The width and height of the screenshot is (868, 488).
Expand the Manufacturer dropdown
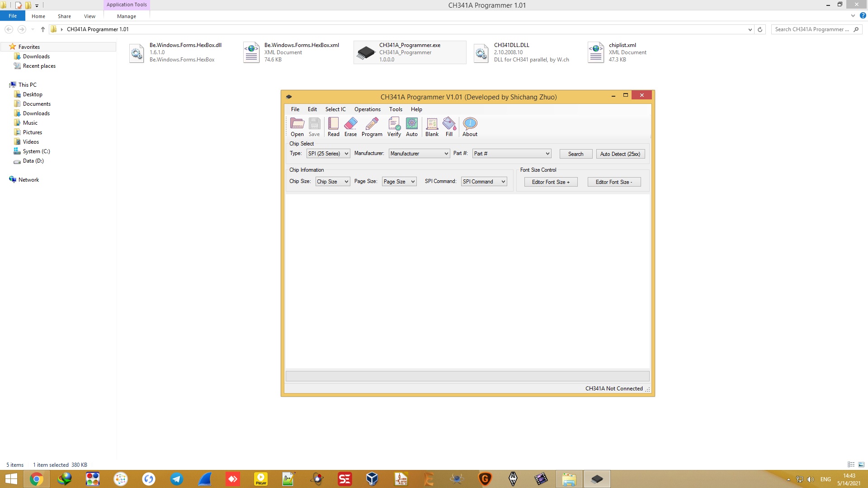[419, 154]
